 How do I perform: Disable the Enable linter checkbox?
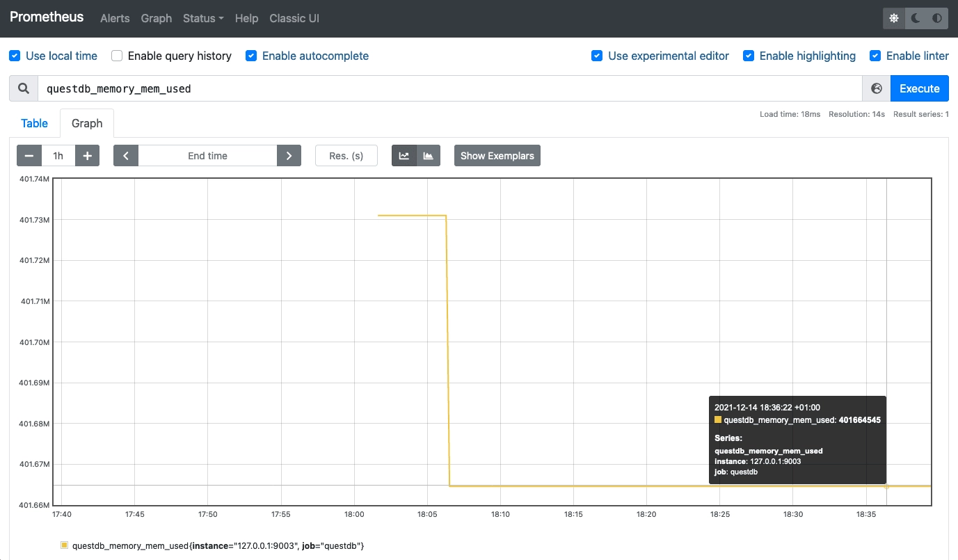pyautogui.click(x=875, y=56)
